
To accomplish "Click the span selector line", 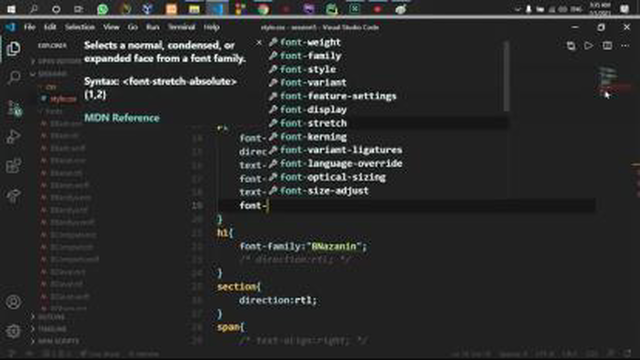I will [230, 327].
